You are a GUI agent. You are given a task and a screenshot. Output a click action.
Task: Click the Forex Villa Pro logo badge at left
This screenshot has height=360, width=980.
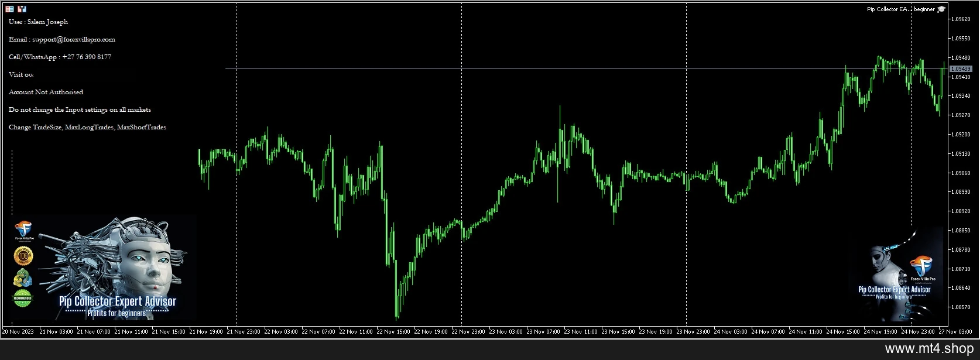pos(23,231)
